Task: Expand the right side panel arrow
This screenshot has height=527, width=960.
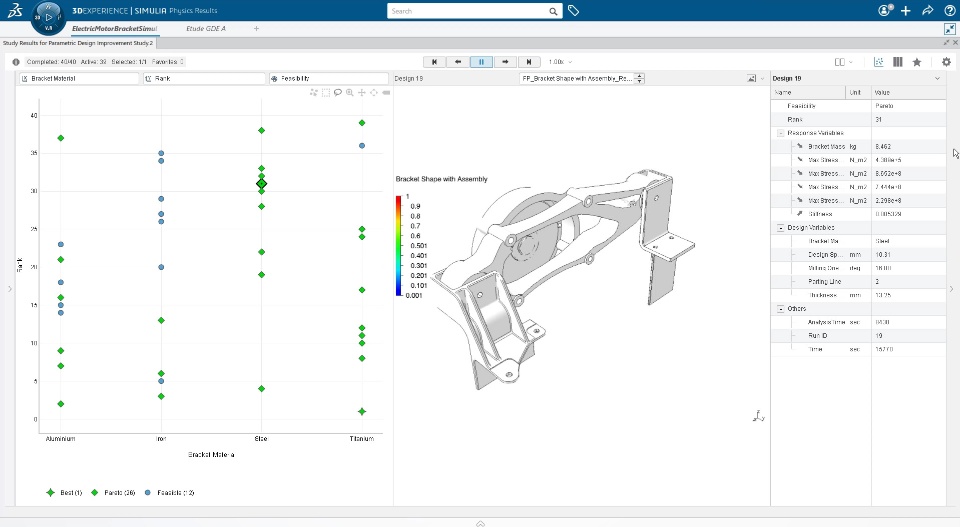Action: click(x=951, y=288)
